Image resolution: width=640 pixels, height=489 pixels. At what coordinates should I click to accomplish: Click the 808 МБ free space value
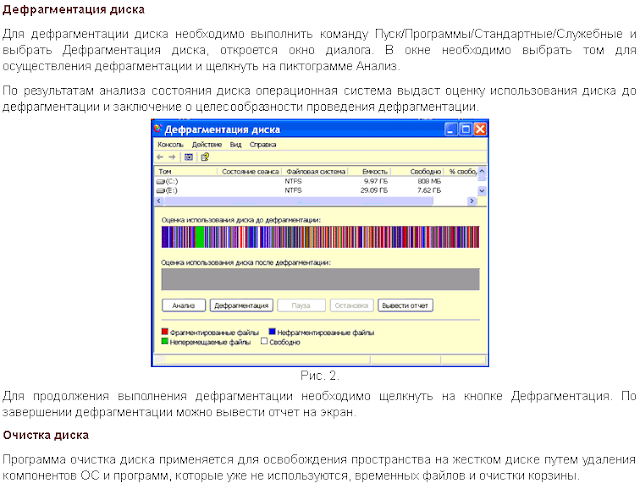(429, 181)
